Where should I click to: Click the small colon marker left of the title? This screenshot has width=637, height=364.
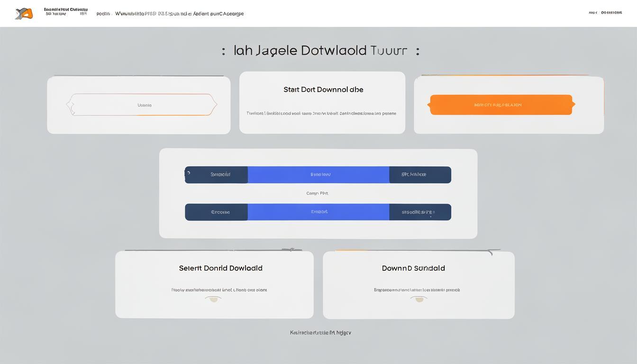click(x=224, y=50)
